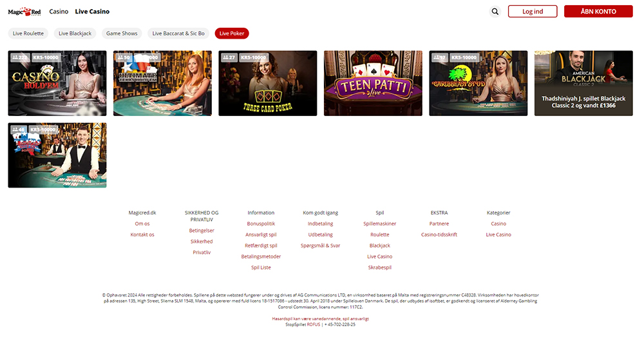Open the ROFUS link
Viewport: 644px width, 341px height.
coord(314,324)
